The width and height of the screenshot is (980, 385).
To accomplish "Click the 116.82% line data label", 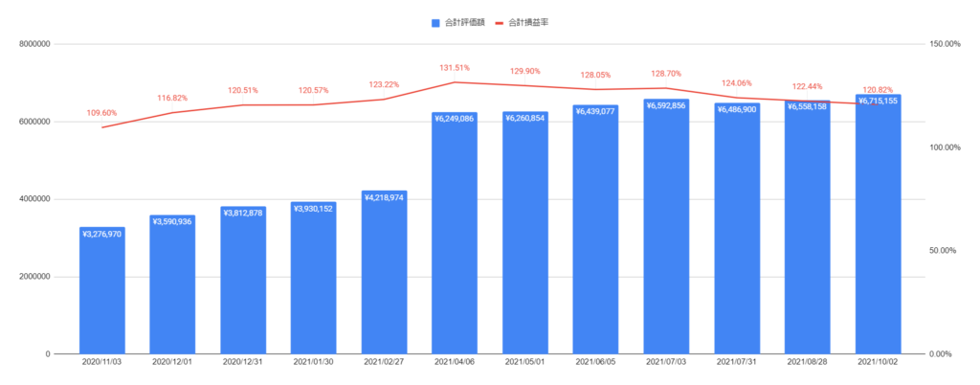I will [x=172, y=98].
